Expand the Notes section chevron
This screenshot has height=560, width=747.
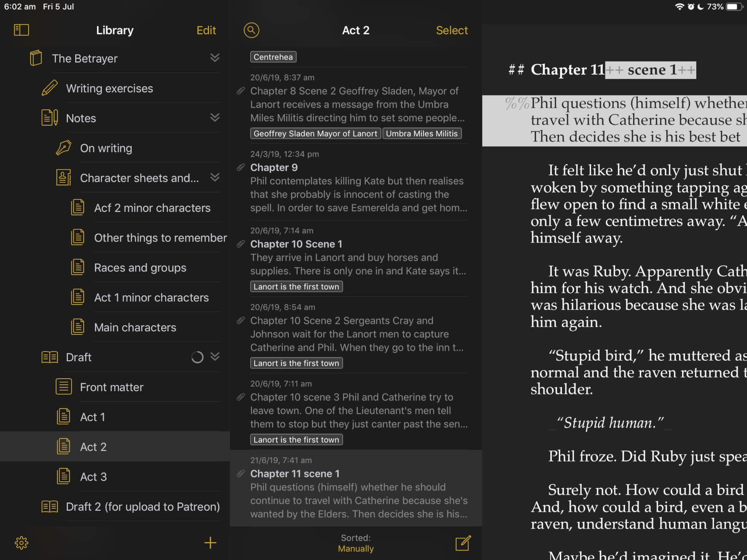[215, 118]
